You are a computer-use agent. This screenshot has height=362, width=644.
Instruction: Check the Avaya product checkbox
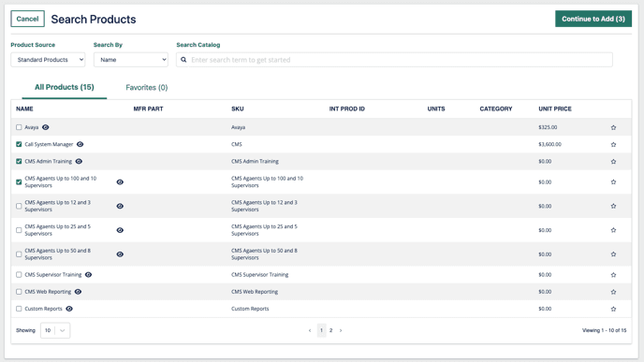pos(19,127)
